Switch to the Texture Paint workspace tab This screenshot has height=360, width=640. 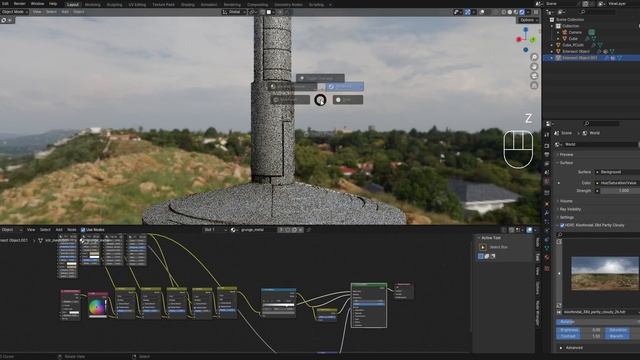[163, 4]
